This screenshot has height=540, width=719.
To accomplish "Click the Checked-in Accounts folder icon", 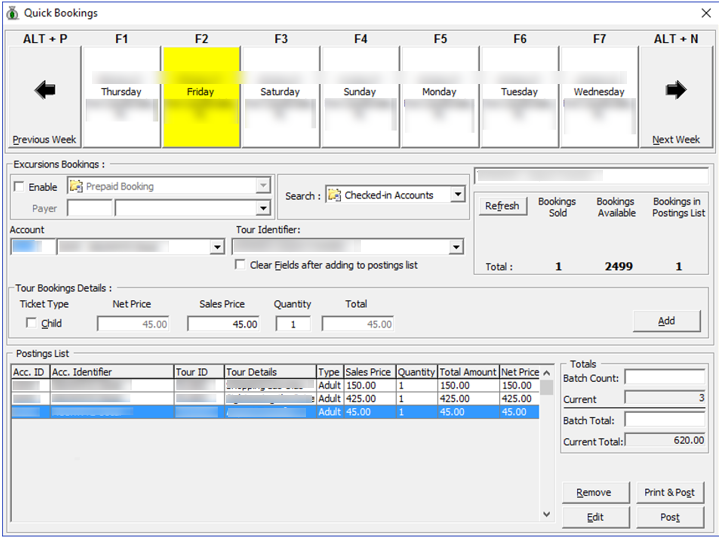I will click(335, 195).
